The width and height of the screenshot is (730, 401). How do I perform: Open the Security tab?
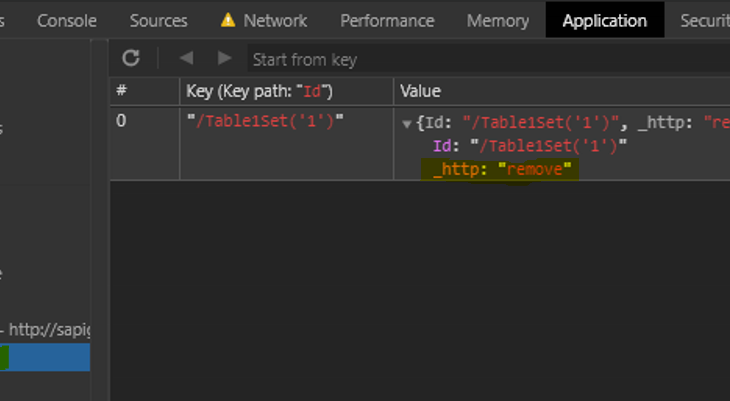click(705, 20)
